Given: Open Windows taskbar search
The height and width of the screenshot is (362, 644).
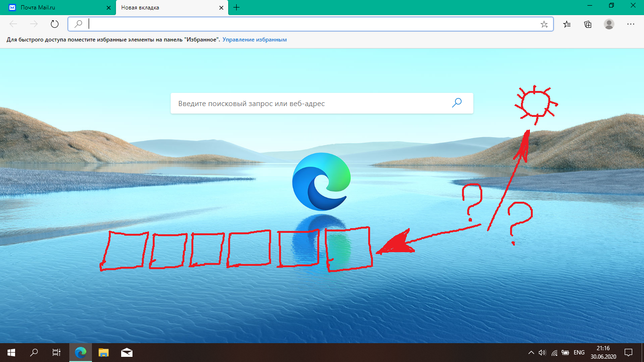Looking at the screenshot, I should coord(34,352).
